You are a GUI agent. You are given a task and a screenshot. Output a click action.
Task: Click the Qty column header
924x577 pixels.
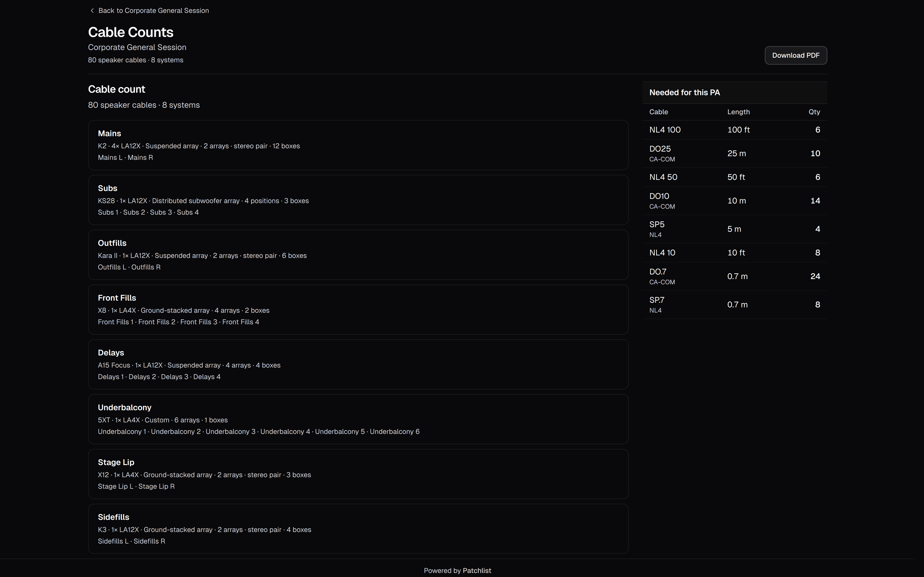coord(814,112)
